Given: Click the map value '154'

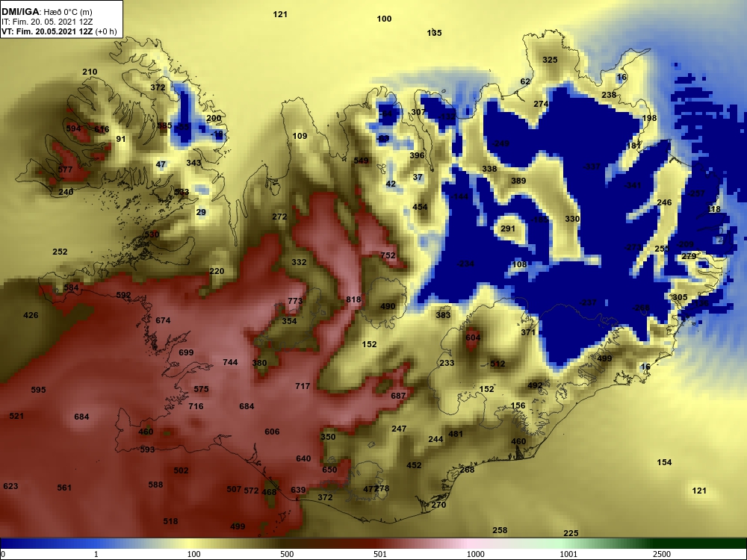Looking at the screenshot, I should 664,462.
